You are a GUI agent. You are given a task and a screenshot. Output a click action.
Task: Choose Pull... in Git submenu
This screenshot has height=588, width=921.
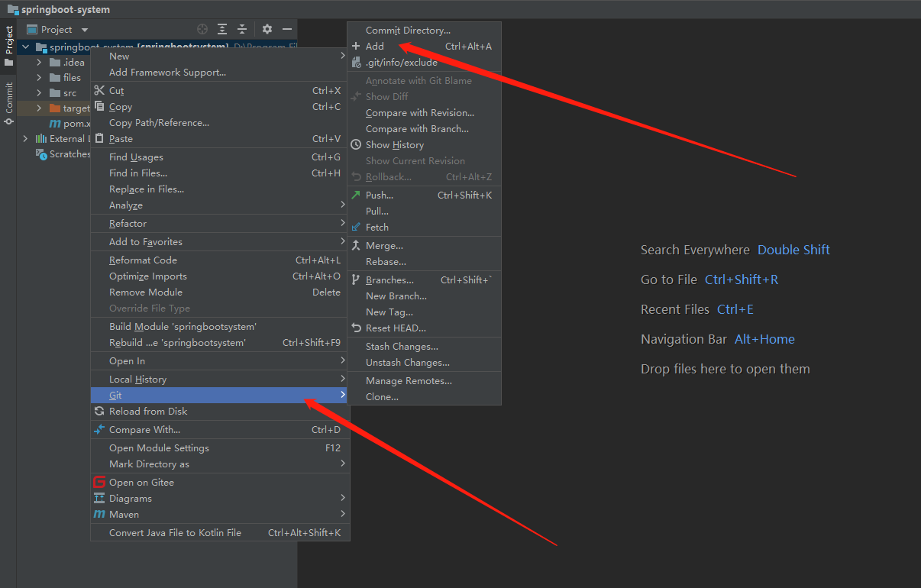[x=425, y=212]
